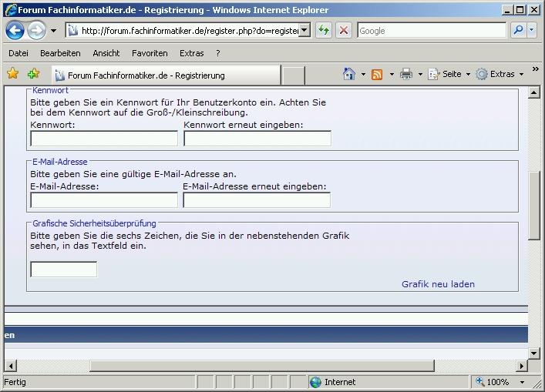Open the Favoriten menu
Viewport: 545px width, 392px height.
[150, 53]
